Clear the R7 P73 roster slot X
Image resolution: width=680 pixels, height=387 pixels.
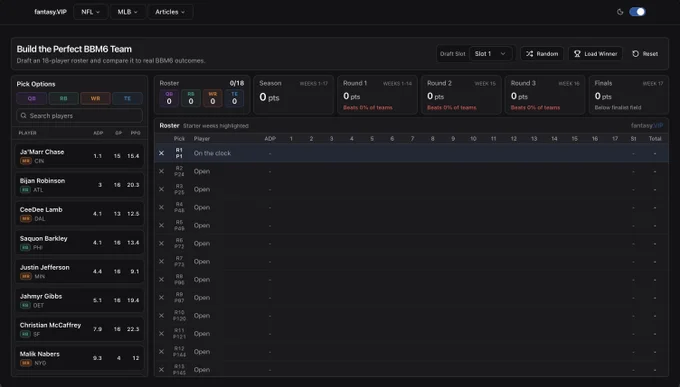[161, 262]
